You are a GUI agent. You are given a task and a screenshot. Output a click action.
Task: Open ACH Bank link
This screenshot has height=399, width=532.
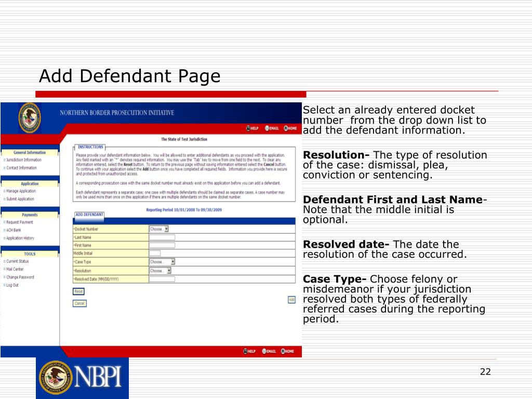[14, 230]
